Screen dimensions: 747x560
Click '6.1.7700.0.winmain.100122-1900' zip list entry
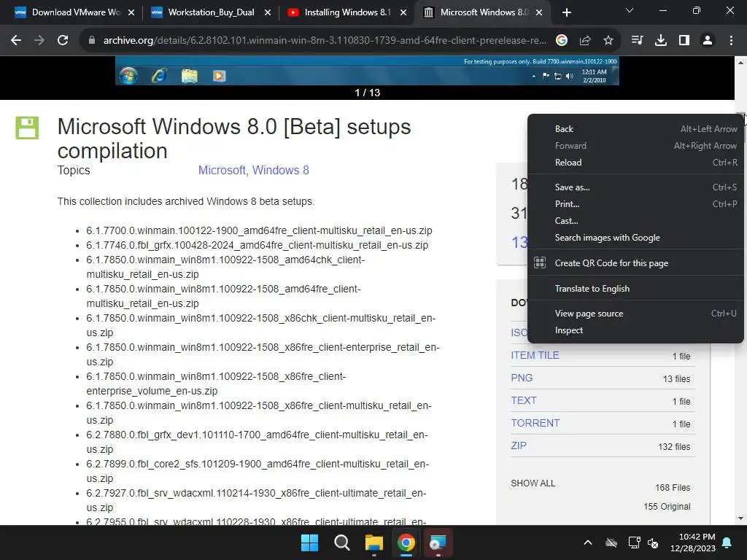[259, 230]
